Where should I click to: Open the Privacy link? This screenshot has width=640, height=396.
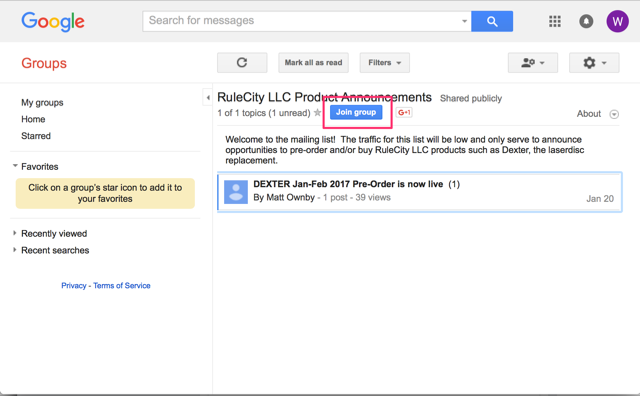point(74,286)
